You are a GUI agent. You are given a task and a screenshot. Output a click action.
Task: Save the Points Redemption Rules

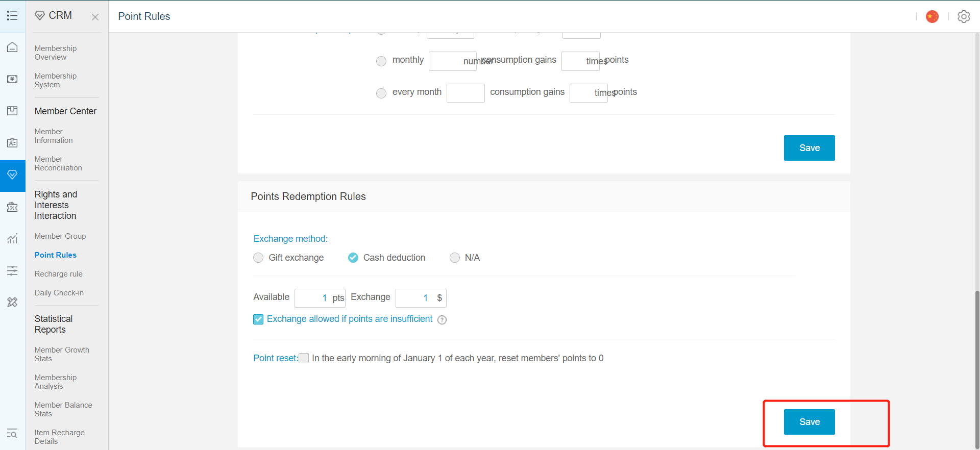[x=810, y=422]
